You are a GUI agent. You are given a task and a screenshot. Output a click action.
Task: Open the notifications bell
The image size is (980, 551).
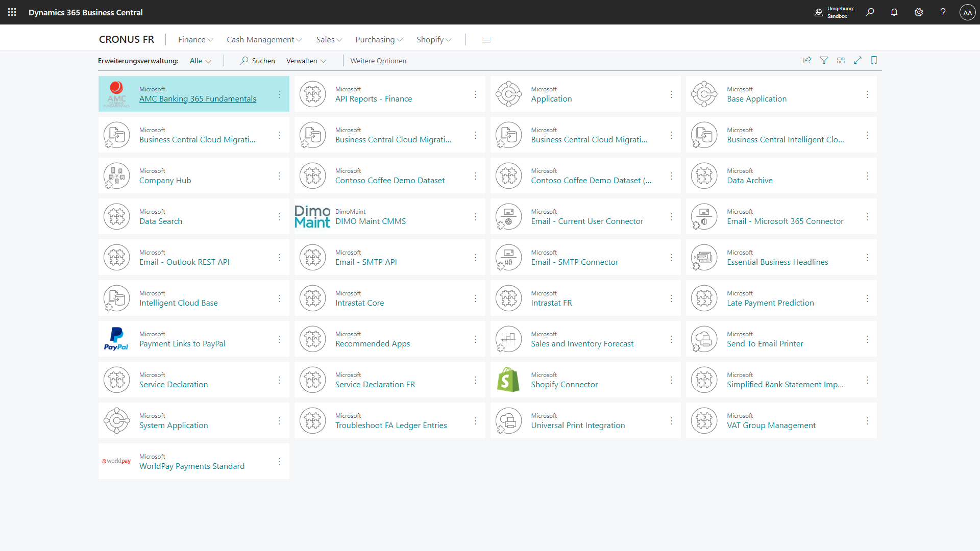point(894,12)
